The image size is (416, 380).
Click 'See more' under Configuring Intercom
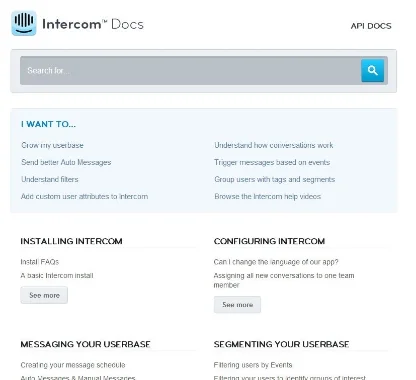[237, 305]
